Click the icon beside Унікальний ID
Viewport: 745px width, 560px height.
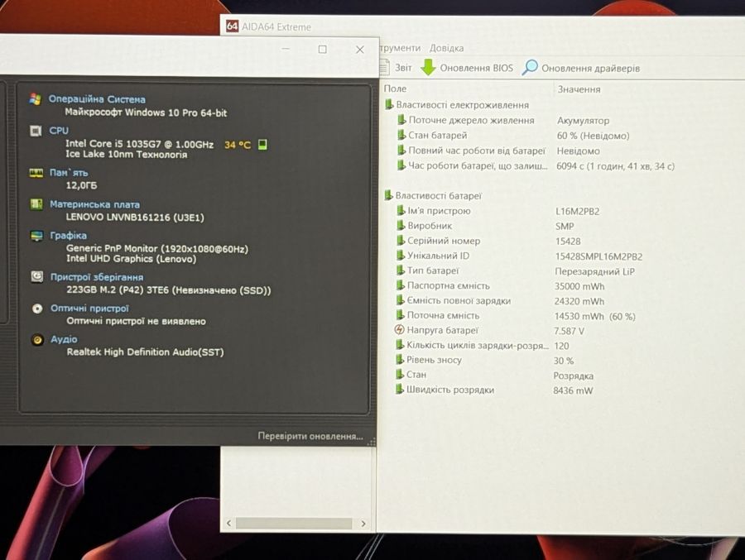[401, 256]
